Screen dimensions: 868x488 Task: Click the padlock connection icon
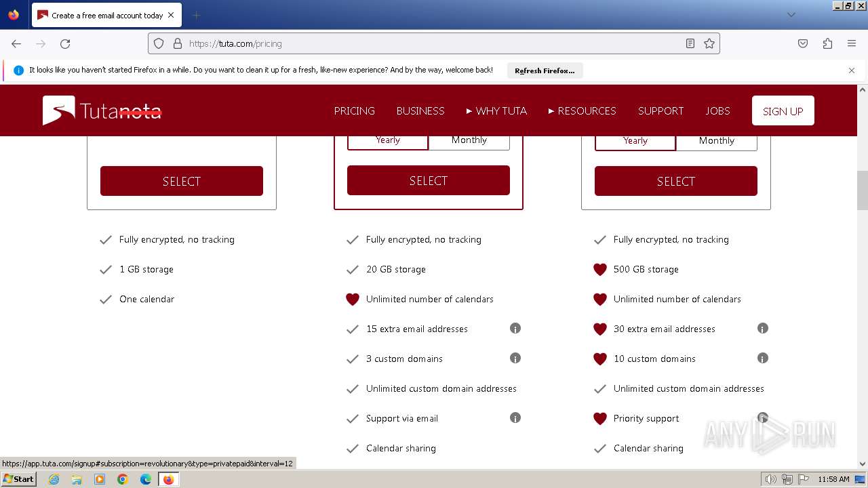tap(178, 43)
